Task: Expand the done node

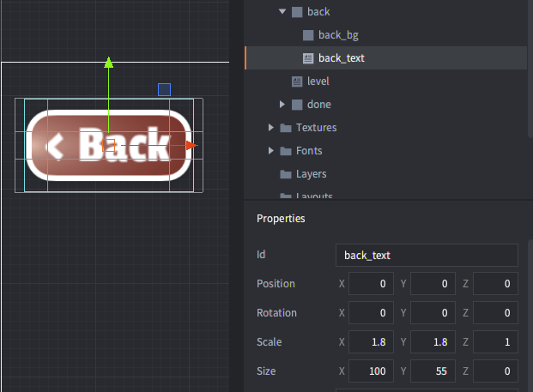Action: click(282, 105)
